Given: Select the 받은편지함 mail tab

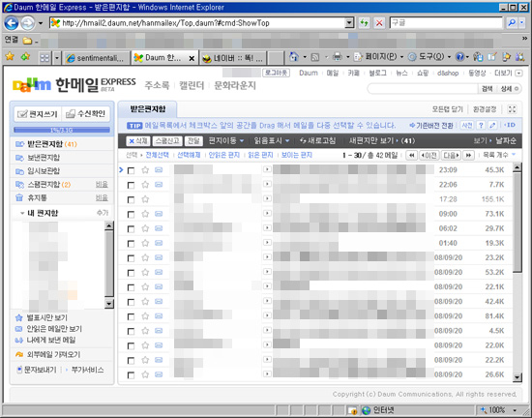Looking at the screenshot, I should (148, 109).
